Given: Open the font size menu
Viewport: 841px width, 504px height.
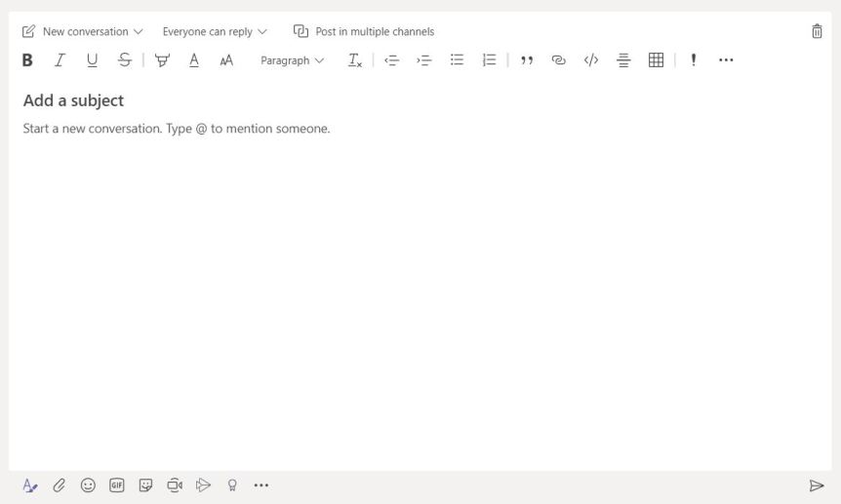Looking at the screenshot, I should 226,60.
